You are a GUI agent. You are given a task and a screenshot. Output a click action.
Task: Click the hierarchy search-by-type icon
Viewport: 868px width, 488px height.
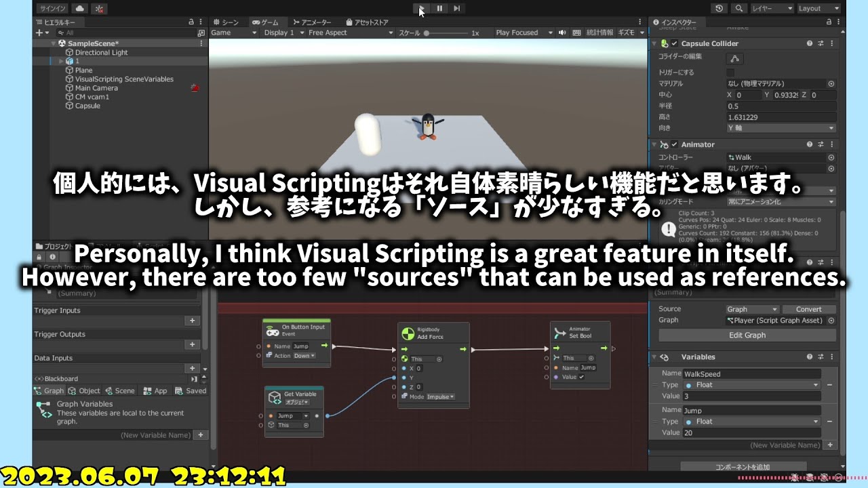pyautogui.click(x=201, y=33)
